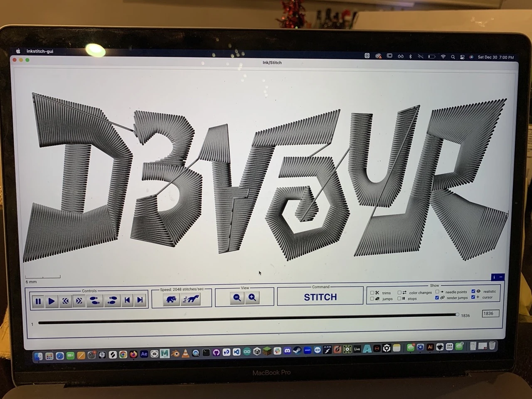Viewport: 532px width, 399px height.
Task: Open Discord from the Dock
Action: (x=287, y=350)
